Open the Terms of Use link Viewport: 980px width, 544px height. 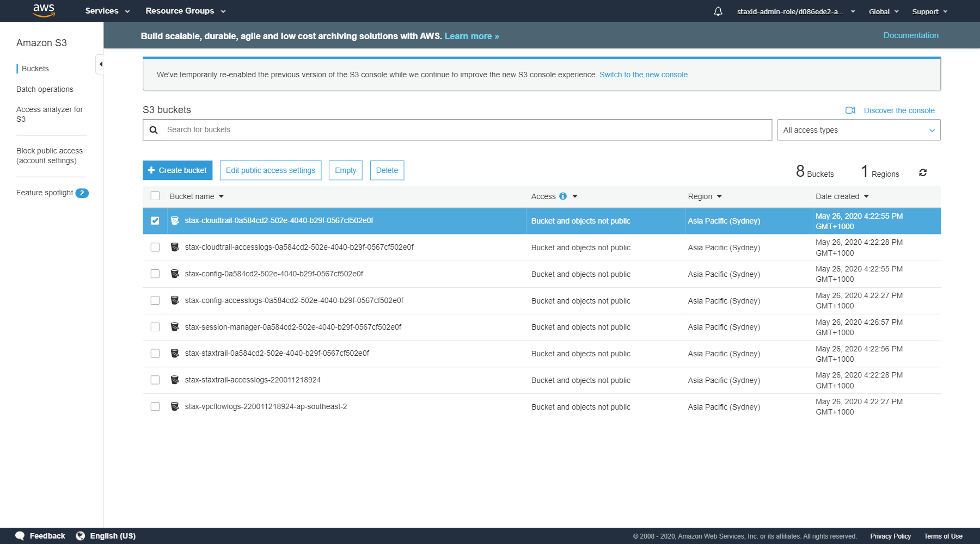tap(943, 536)
